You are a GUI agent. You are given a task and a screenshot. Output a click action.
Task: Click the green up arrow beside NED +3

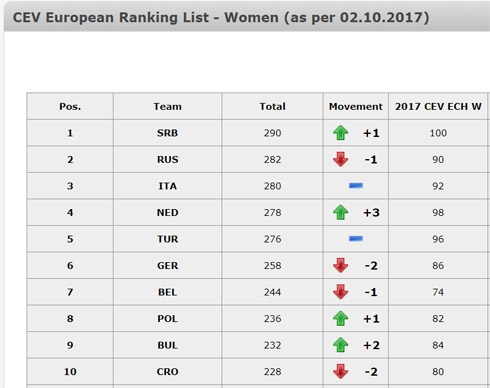tap(341, 212)
